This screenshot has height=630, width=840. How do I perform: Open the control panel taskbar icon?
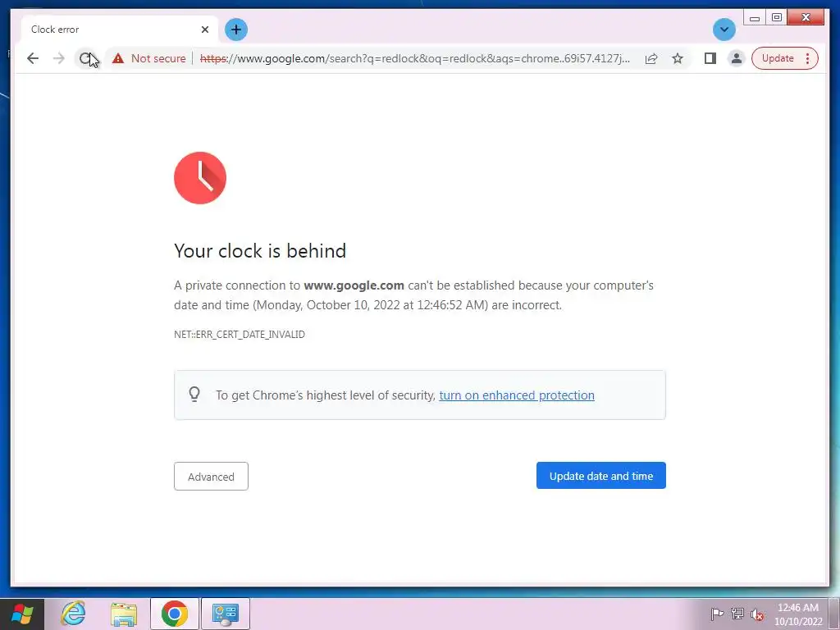tap(225, 614)
